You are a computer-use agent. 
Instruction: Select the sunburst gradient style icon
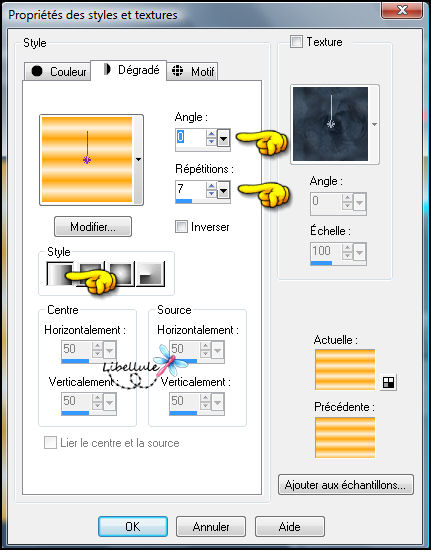[120, 274]
